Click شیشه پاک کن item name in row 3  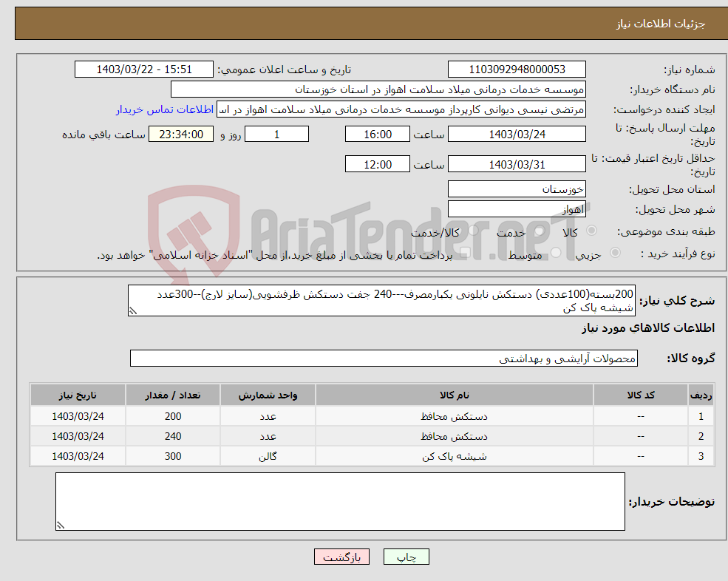point(454,457)
